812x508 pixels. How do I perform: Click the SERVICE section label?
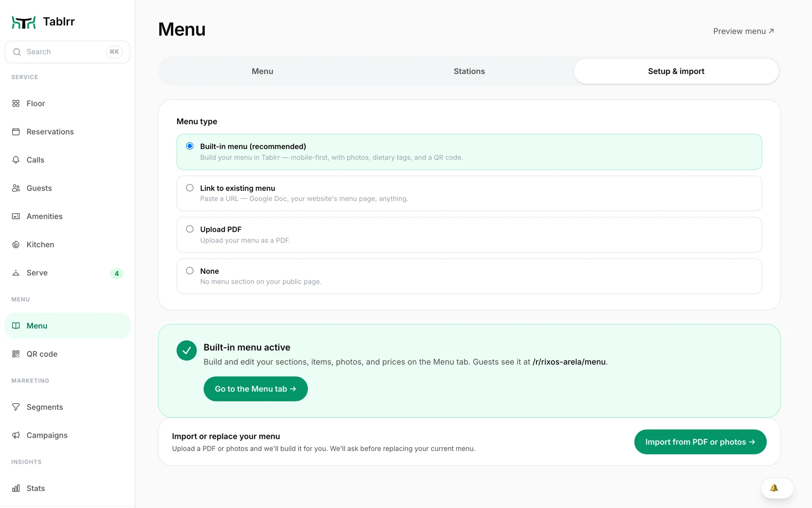pyautogui.click(x=25, y=77)
